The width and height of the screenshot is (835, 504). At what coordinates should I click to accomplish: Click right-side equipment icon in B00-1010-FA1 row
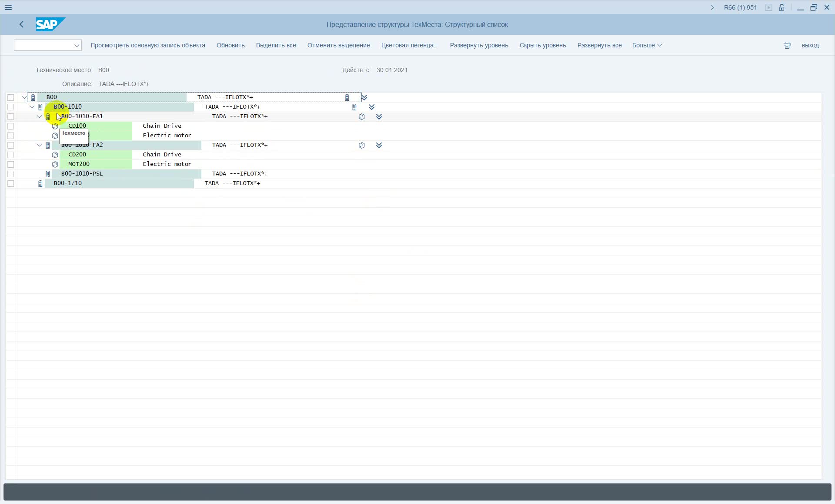coord(362,116)
